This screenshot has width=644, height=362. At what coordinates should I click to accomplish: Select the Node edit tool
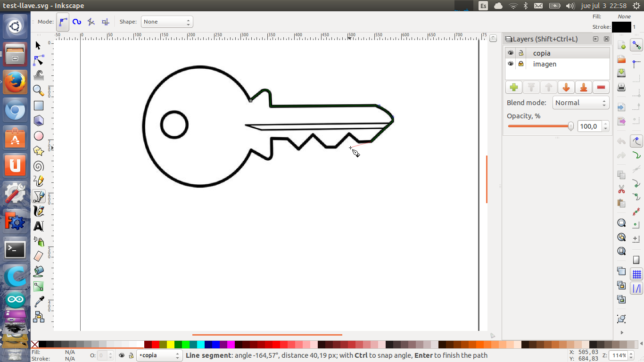coord(38,60)
